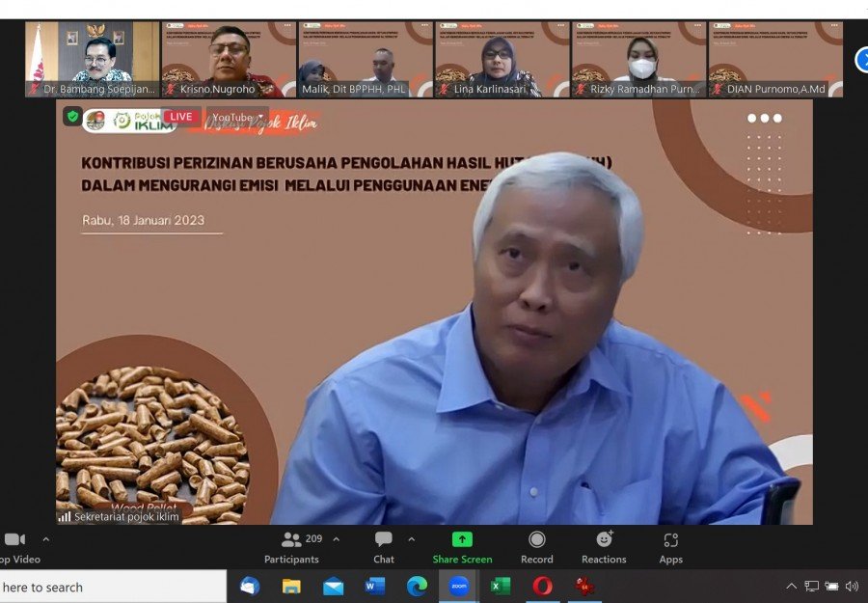This screenshot has width=868, height=603.
Task: Open Microsoft Edge from the taskbar
Action: click(417, 586)
